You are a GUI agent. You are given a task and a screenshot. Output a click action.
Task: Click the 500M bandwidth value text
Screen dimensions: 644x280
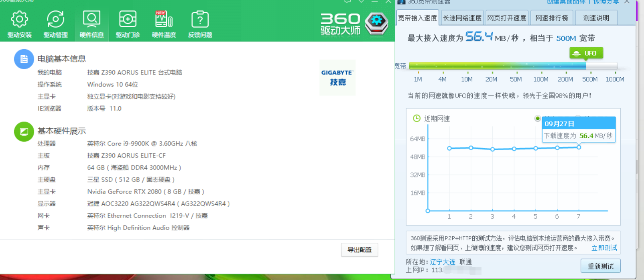[566, 38]
